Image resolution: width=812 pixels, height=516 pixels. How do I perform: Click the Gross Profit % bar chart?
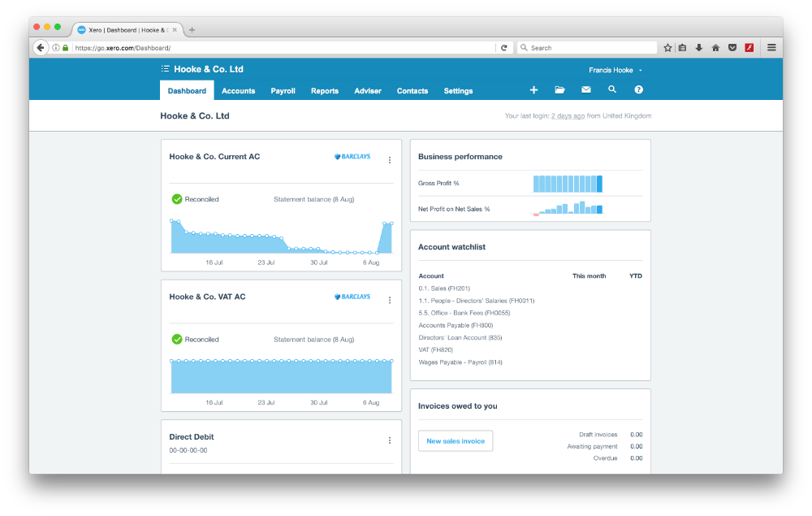pos(568,184)
